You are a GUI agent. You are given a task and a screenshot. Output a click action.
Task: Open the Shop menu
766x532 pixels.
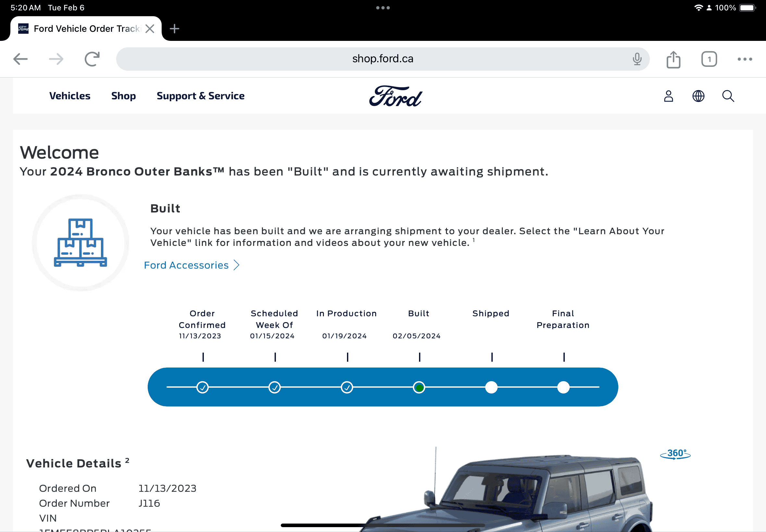(x=123, y=96)
